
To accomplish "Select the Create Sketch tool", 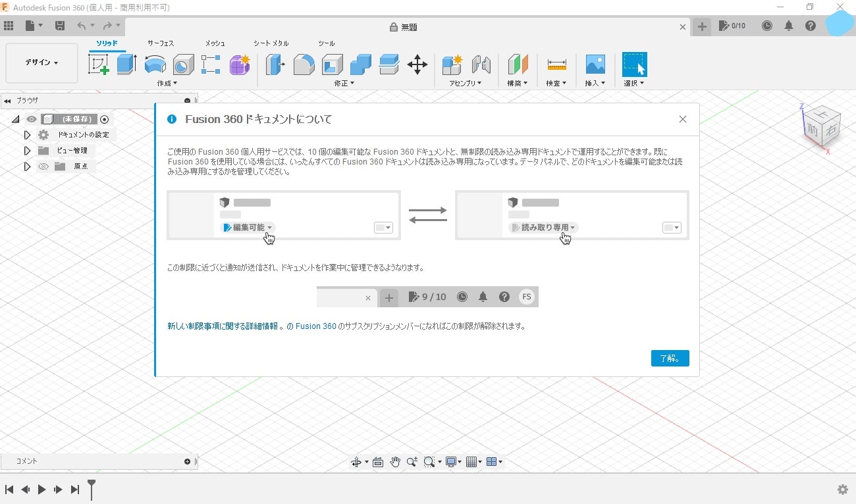I will (x=99, y=64).
